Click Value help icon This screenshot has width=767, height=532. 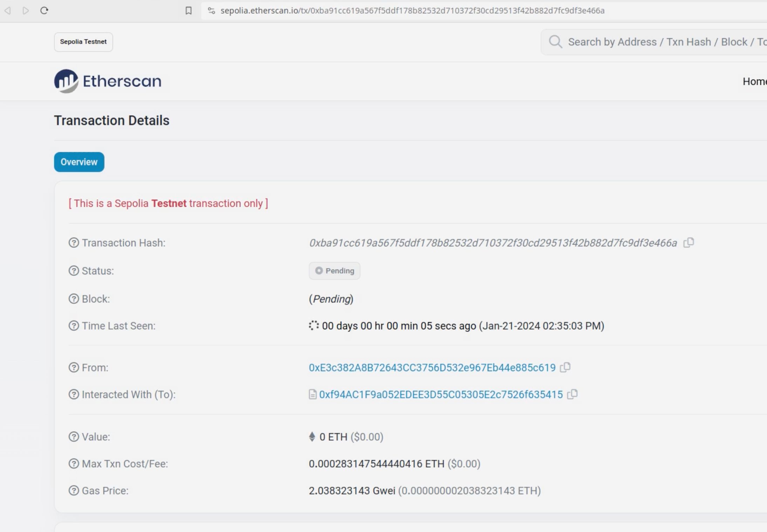[x=74, y=437]
